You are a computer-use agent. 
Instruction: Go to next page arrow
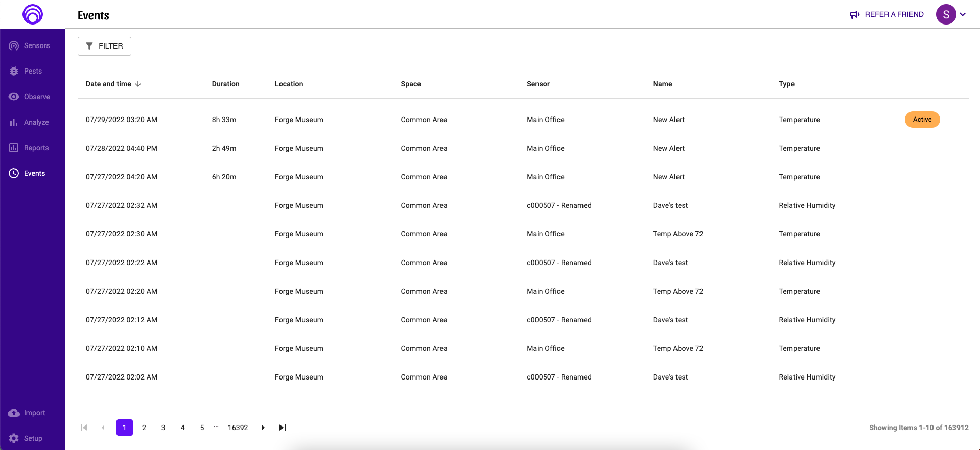point(263,428)
